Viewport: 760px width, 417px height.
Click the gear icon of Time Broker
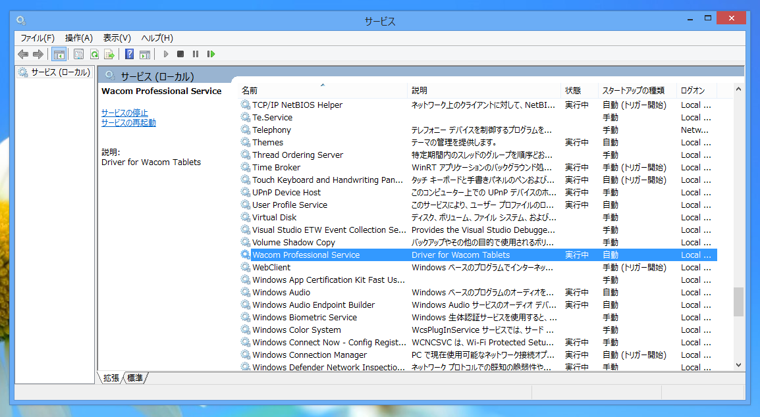point(246,168)
